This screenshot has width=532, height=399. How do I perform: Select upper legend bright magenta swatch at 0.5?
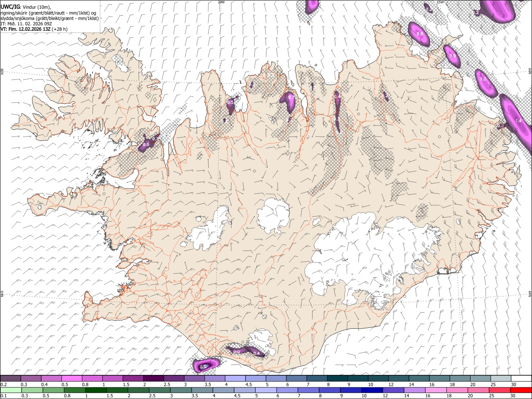click(x=71, y=378)
